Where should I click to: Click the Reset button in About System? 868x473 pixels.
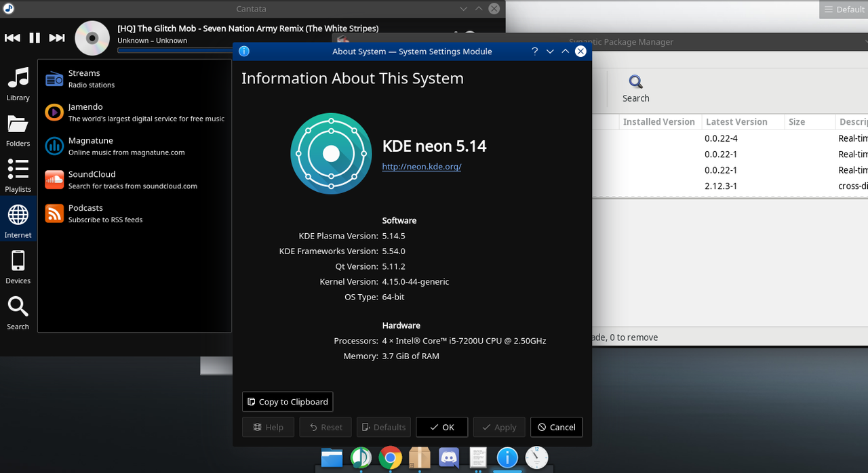click(325, 427)
